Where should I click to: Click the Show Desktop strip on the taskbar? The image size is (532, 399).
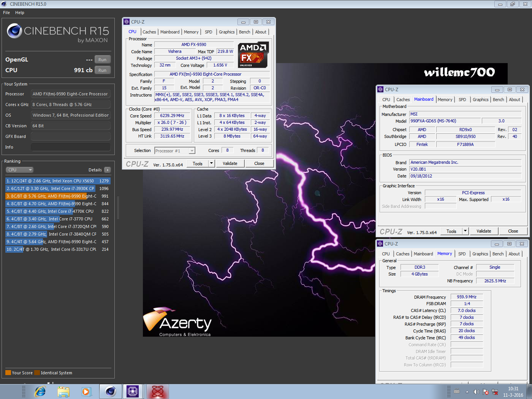(x=529, y=391)
